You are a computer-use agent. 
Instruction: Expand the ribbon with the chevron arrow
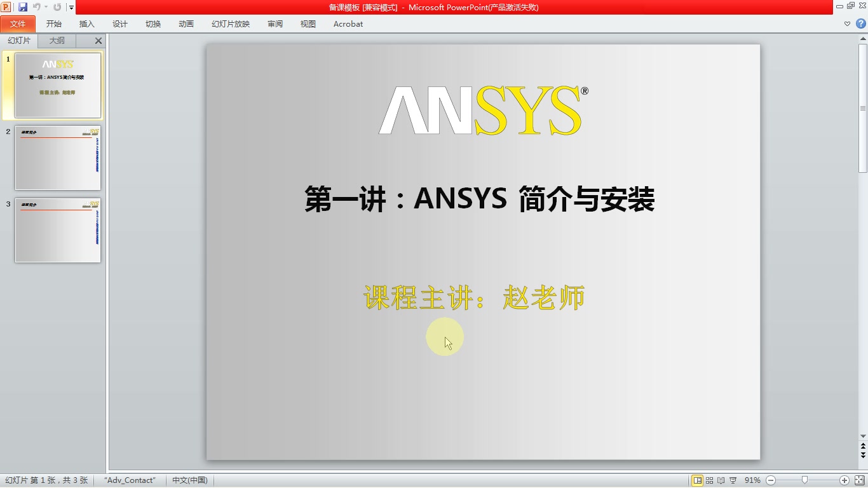click(847, 24)
